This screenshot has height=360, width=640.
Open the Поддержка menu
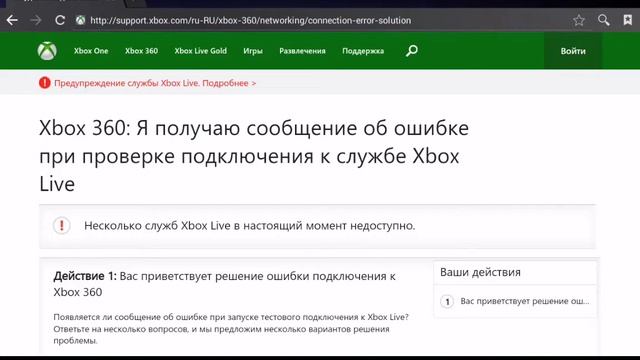363,51
